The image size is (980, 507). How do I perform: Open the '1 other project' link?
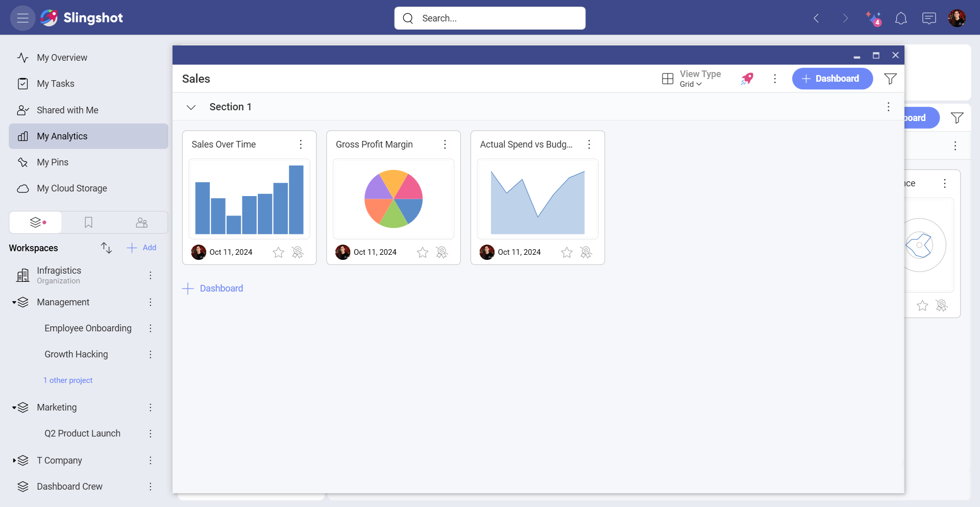[x=68, y=380]
